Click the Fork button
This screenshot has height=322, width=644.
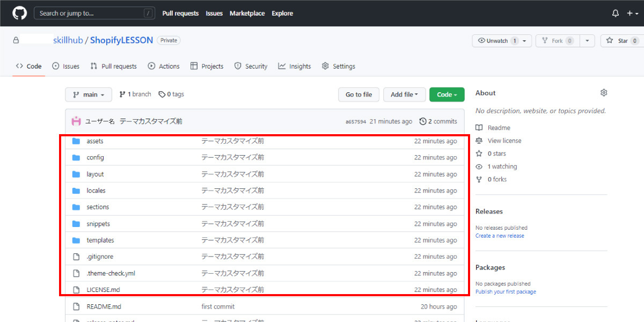[x=558, y=41]
